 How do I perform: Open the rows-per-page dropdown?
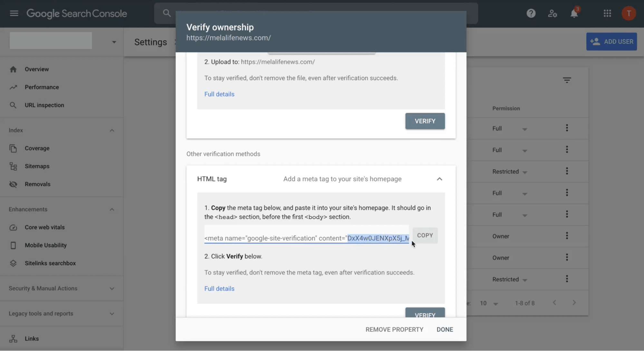pos(489,303)
